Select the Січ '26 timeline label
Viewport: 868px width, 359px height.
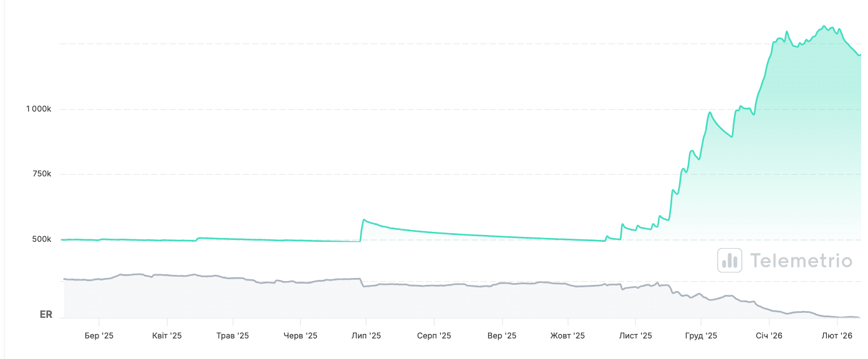point(769,336)
